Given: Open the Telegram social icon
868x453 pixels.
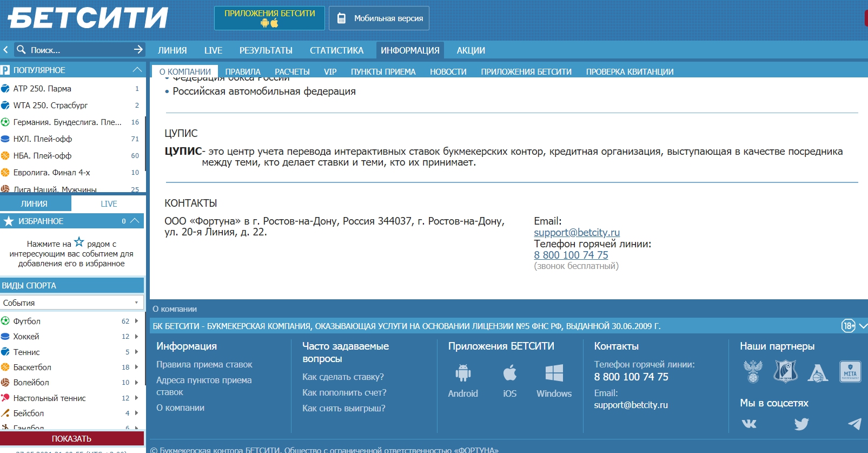Looking at the screenshot, I should 854,424.
